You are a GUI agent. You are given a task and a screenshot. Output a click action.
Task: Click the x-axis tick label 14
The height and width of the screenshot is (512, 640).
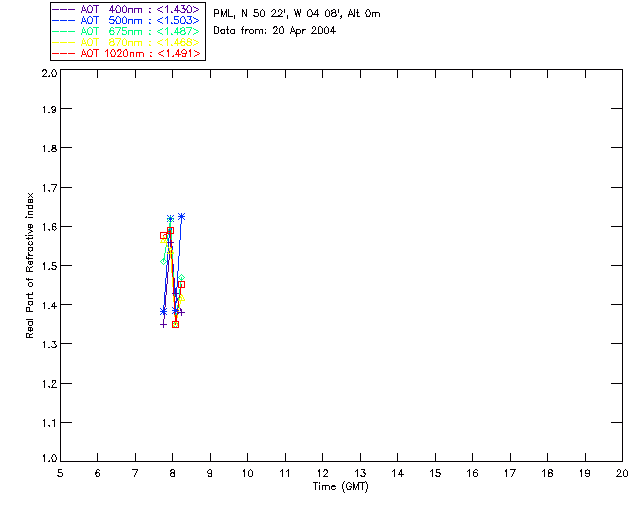coord(398,473)
